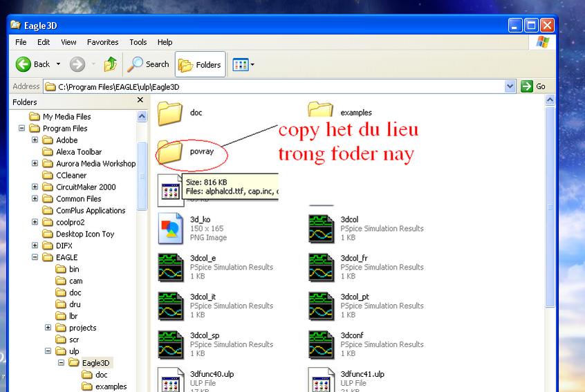Image resolution: width=585 pixels, height=392 pixels.
Task: Expand the Adobe folder node
Action: tap(35, 140)
